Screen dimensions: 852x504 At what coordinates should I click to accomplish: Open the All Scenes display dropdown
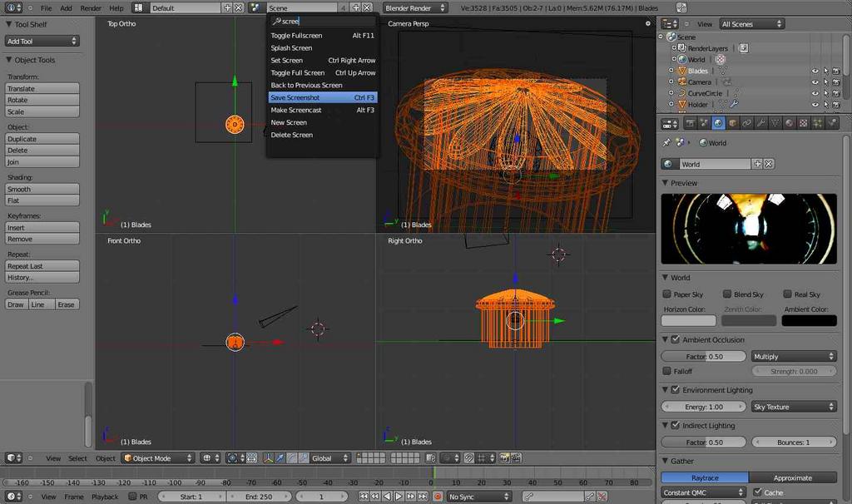[752, 24]
